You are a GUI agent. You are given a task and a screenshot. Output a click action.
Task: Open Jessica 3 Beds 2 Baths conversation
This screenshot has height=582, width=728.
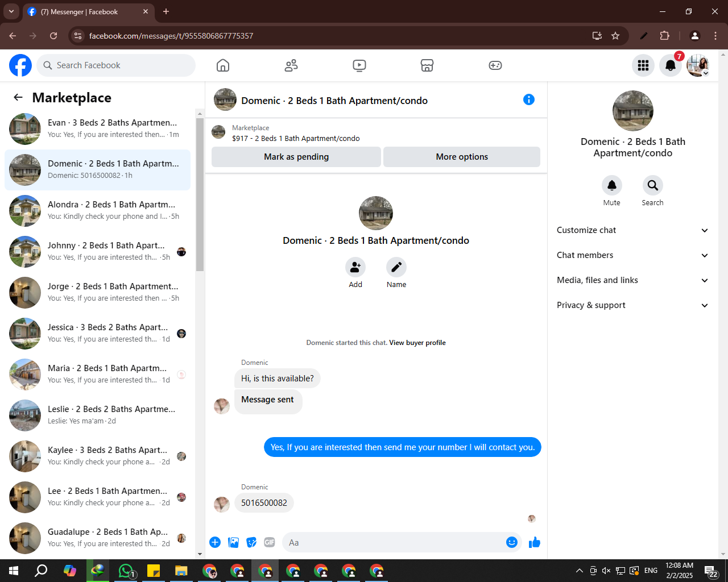coord(98,334)
